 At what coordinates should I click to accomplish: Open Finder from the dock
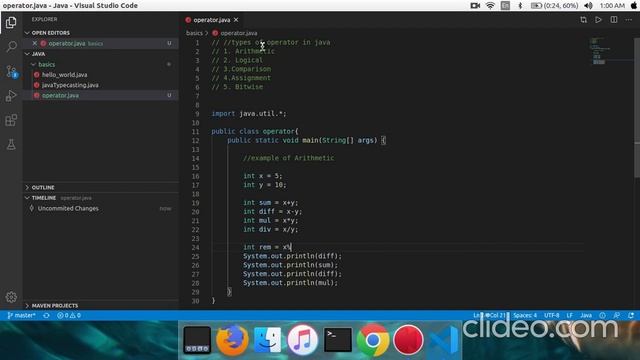267,340
